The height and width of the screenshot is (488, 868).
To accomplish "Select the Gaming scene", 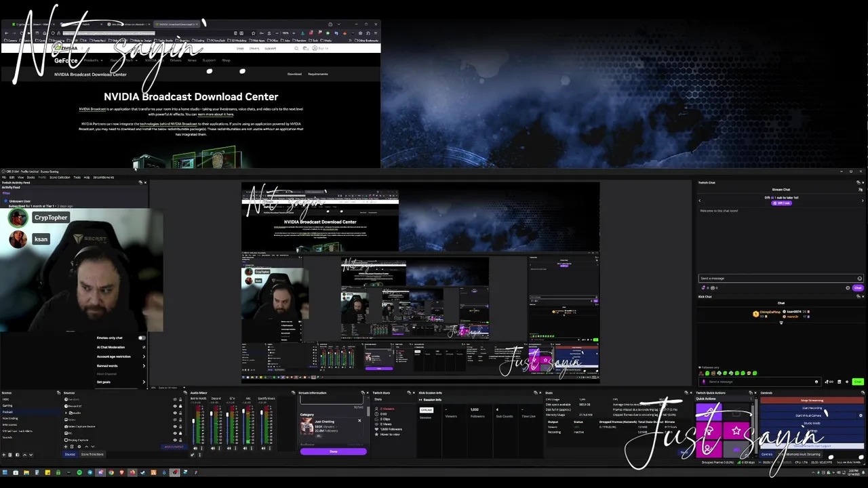I will [7, 405].
